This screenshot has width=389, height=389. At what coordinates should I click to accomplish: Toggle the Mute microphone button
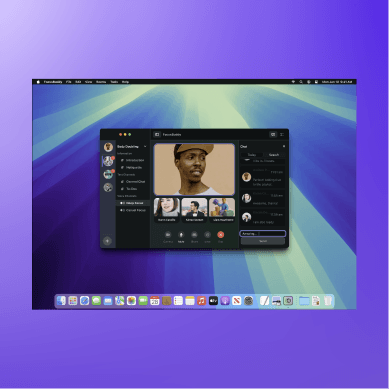coord(181,235)
